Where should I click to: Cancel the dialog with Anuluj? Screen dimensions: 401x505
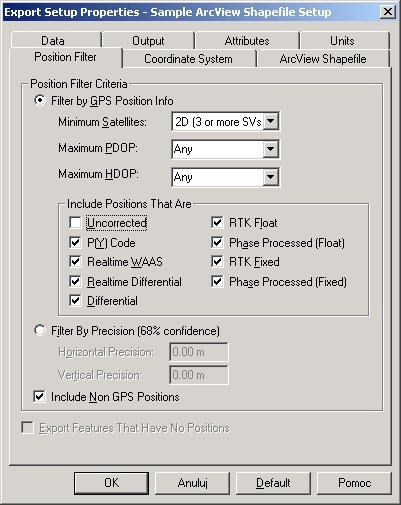(192, 483)
